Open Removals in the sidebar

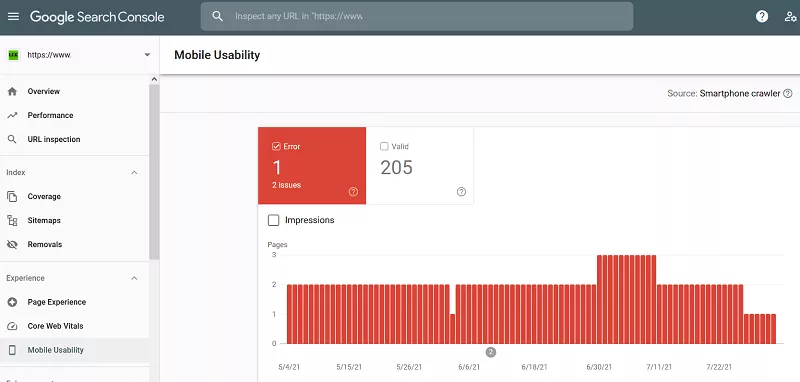point(74,244)
